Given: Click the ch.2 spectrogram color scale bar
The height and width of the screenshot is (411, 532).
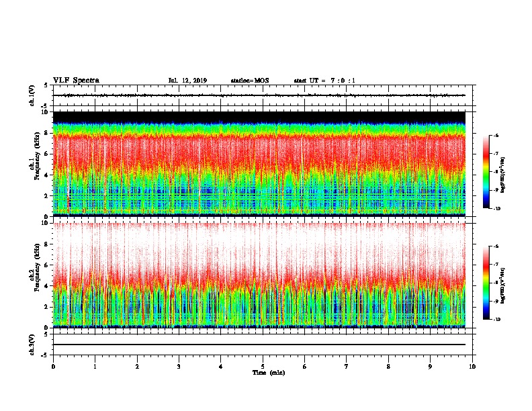Looking at the screenshot, I should click(486, 283).
